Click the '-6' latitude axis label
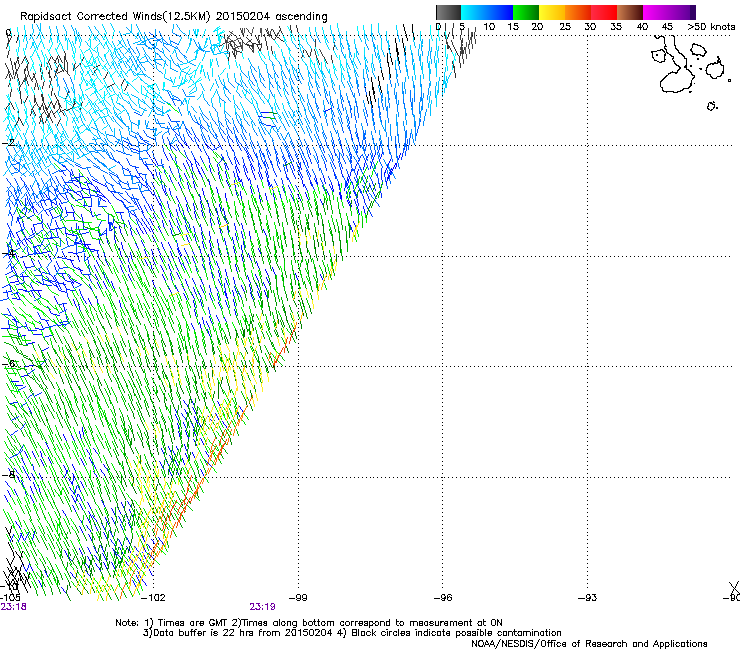Screen dimensions: 740x650 9,363
